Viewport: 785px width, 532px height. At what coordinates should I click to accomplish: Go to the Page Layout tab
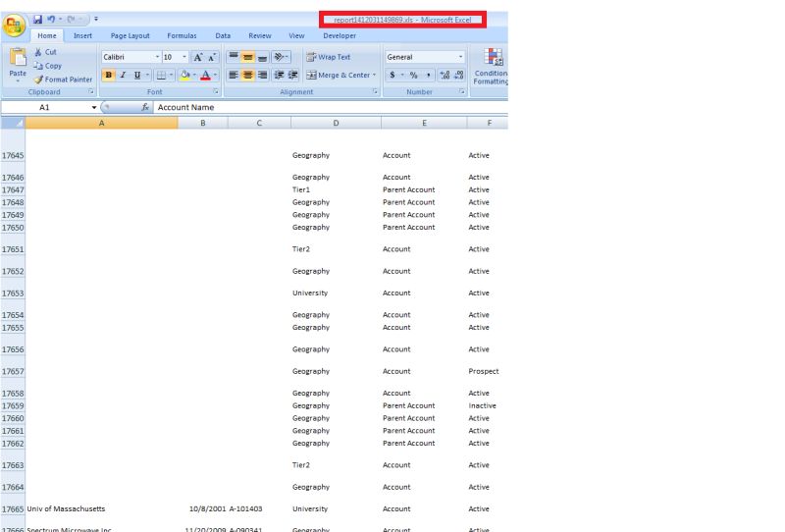click(131, 35)
